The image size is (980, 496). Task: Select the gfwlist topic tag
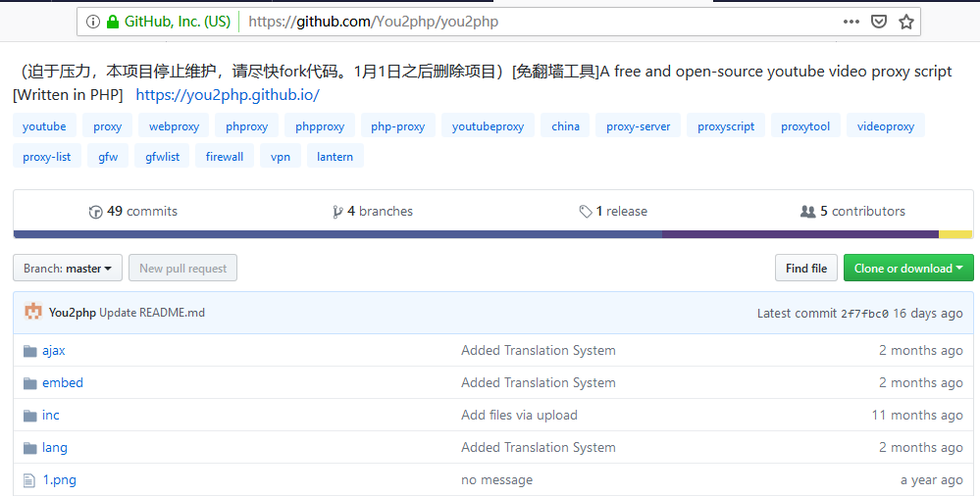pyautogui.click(x=163, y=157)
